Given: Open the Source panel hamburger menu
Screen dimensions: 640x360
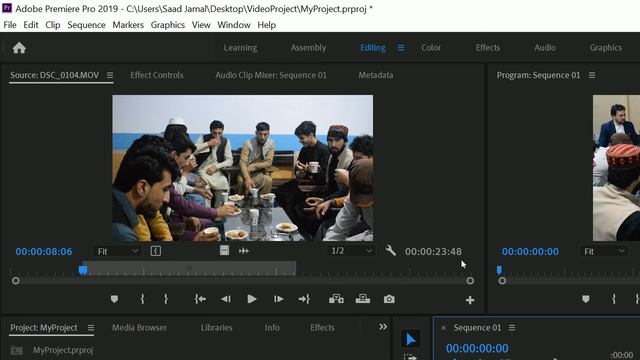Looking at the screenshot, I should (x=110, y=75).
